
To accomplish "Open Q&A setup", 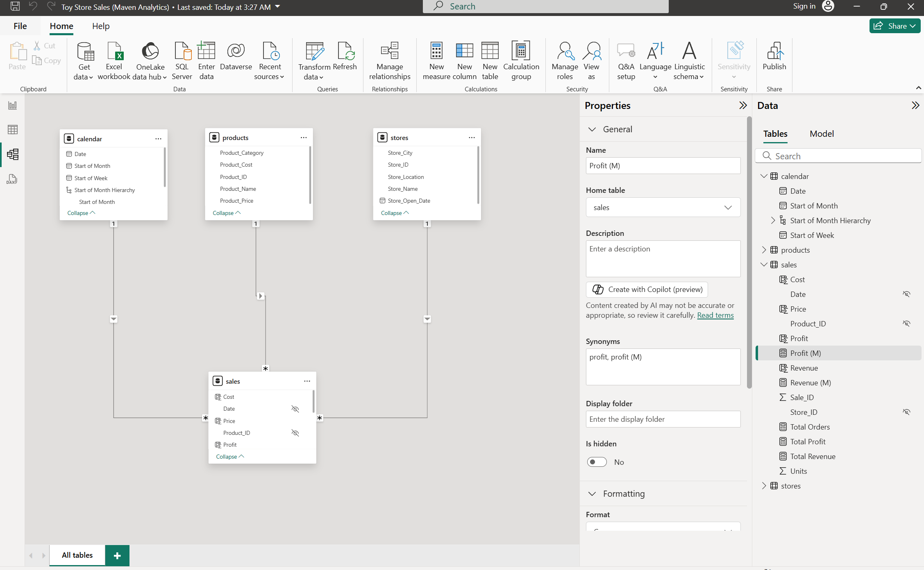I will 626,61.
